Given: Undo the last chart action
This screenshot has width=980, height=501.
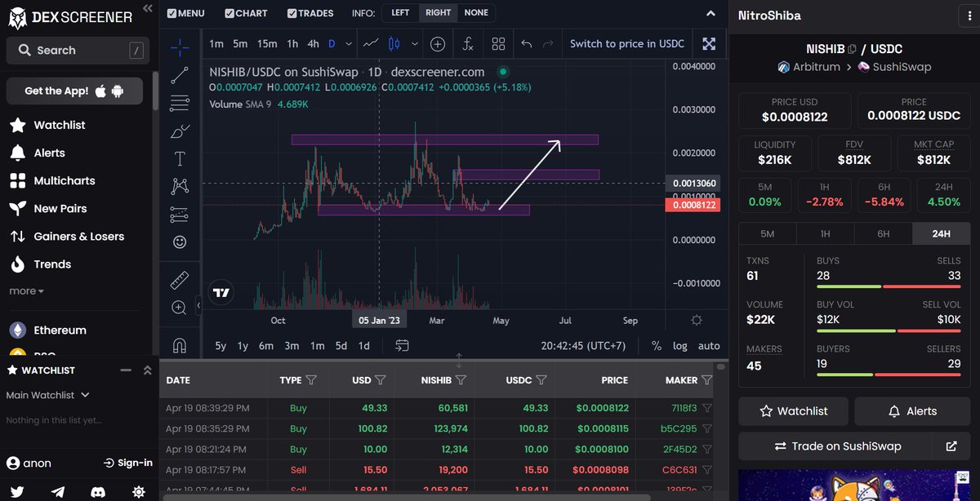Looking at the screenshot, I should (x=527, y=43).
